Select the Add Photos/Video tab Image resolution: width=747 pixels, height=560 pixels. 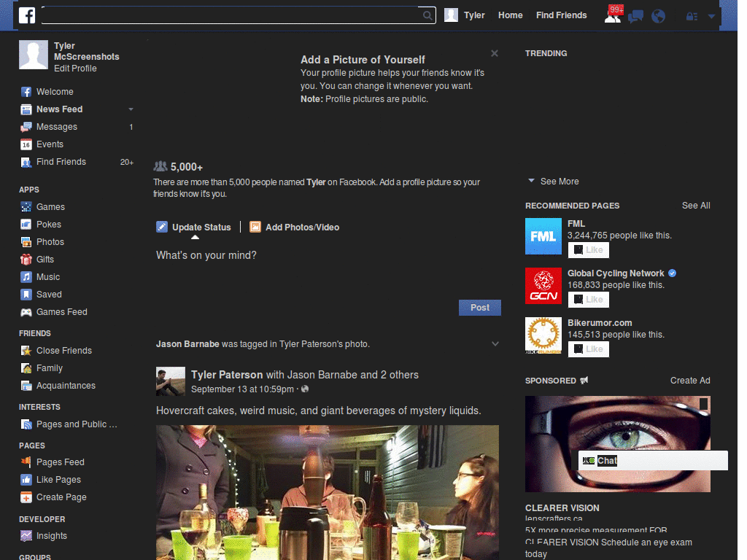295,227
